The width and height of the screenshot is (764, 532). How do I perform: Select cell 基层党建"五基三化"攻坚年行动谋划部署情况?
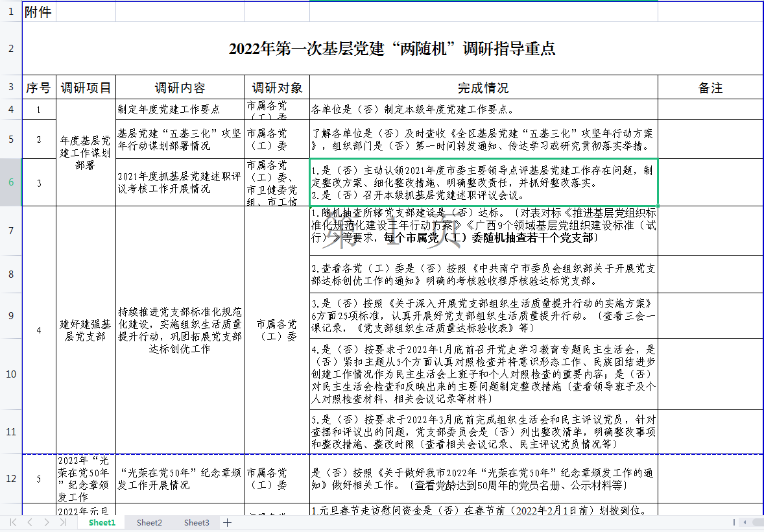[x=180, y=139]
